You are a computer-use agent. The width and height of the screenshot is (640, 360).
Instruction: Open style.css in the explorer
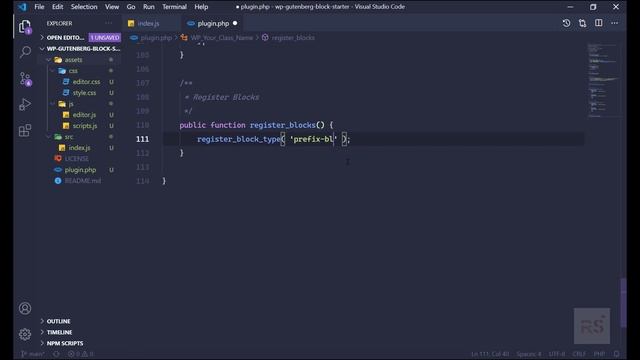pyautogui.click(x=84, y=93)
